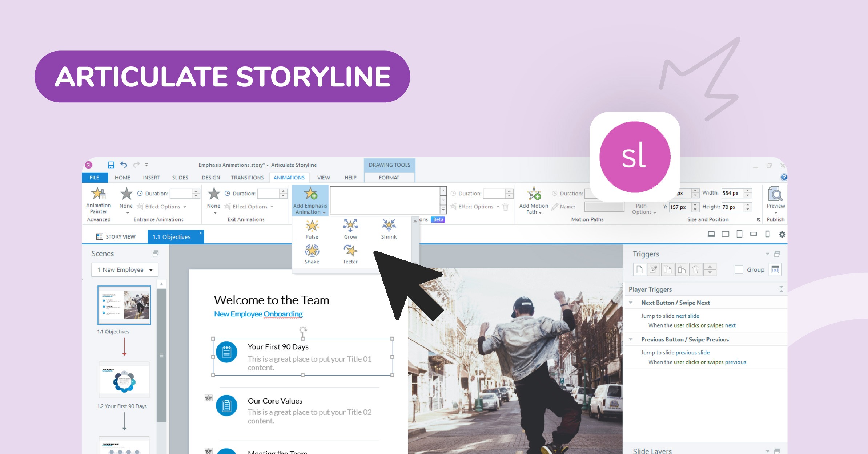Open player settings gear icon
This screenshot has width=868, height=454.
782,234
